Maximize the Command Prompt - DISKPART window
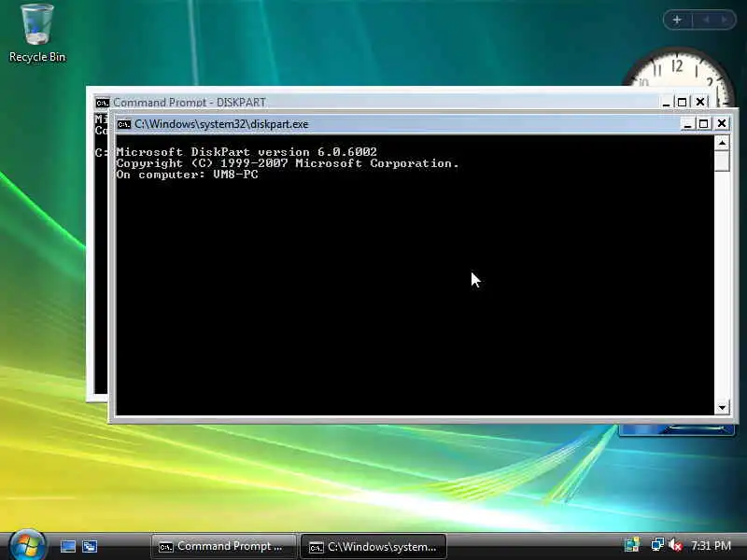This screenshot has width=747, height=560. (x=682, y=102)
